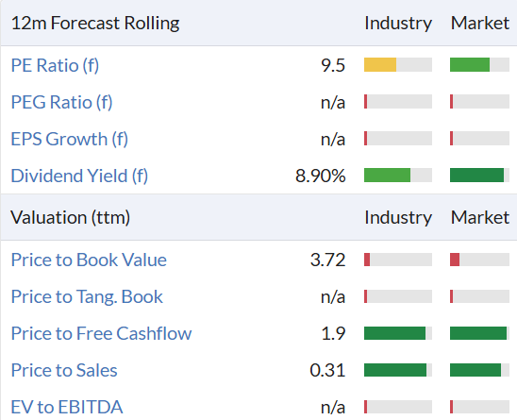Click the Price to Sales Industry bar
The height and width of the screenshot is (420, 517).
[398, 370]
